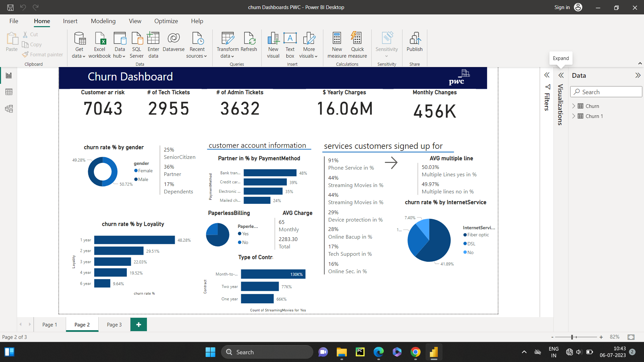The height and width of the screenshot is (362, 644).
Task: Open the Get data dropdown menu
Action: click(x=79, y=45)
